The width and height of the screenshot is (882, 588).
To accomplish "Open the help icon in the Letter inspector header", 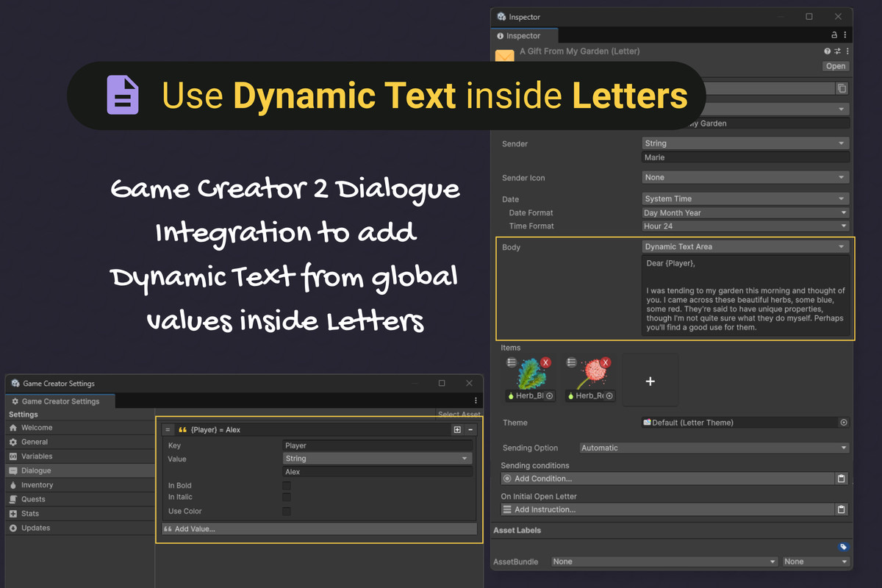I will [x=827, y=51].
